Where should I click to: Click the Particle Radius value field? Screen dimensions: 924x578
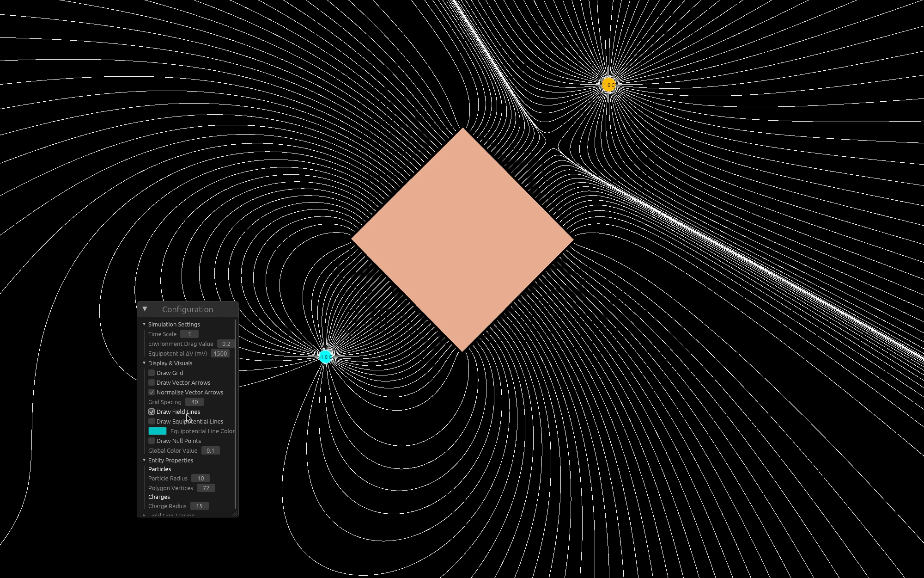pos(201,478)
